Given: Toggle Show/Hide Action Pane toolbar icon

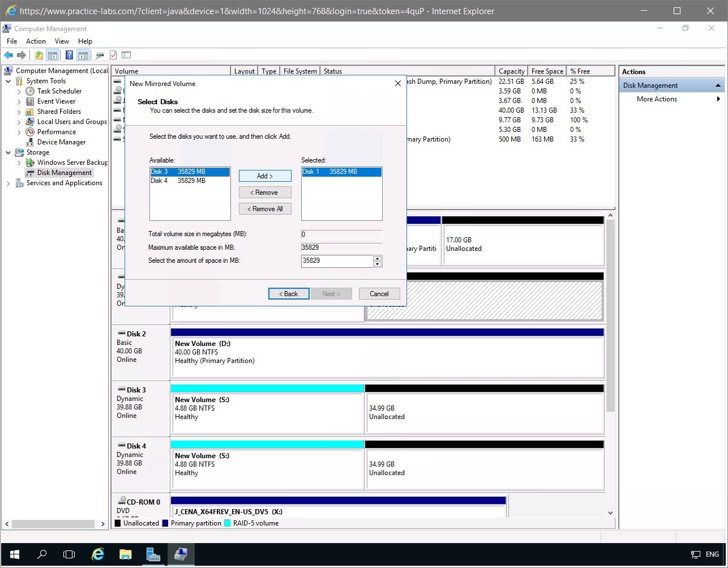Looking at the screenshot, I should click(x=83, y=55).
